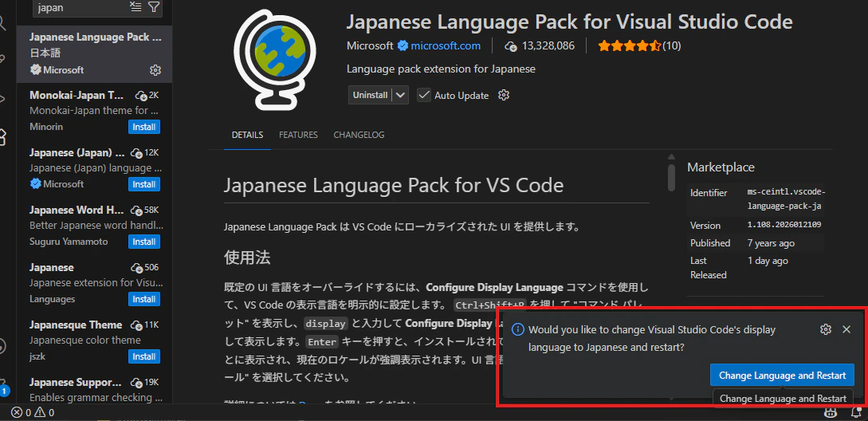Open the extensions filter funnel icon
Screen dimensions: 868x421
coord(154,6)
